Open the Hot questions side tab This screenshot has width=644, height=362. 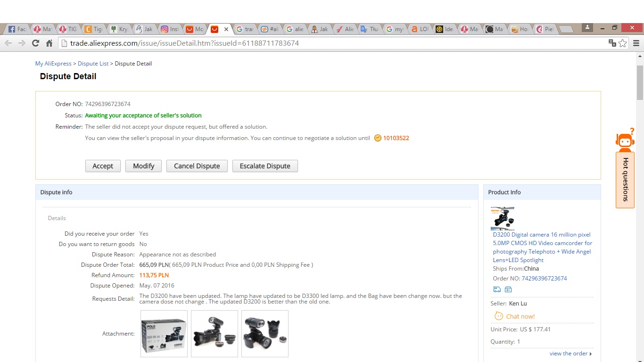tap(625, 180)
